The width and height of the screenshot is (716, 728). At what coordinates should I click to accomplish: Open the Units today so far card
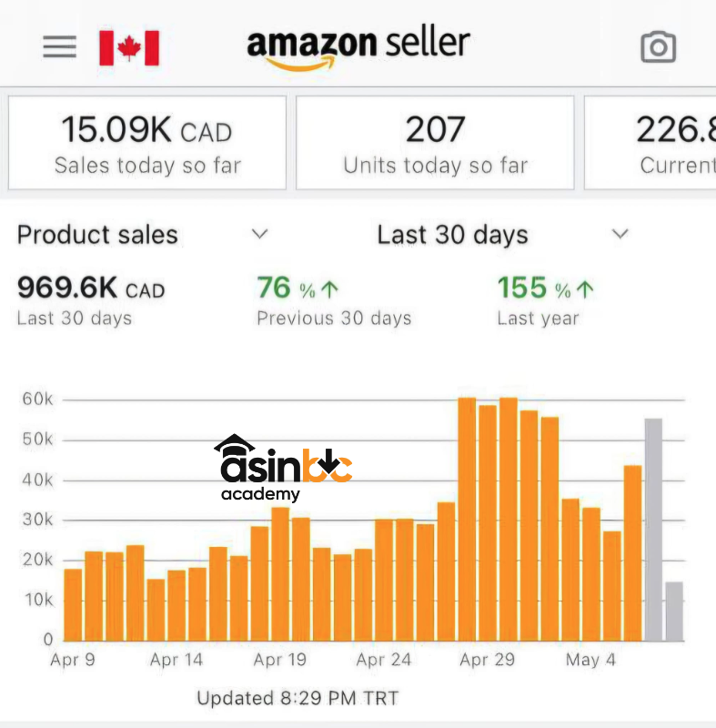point(435,143)
